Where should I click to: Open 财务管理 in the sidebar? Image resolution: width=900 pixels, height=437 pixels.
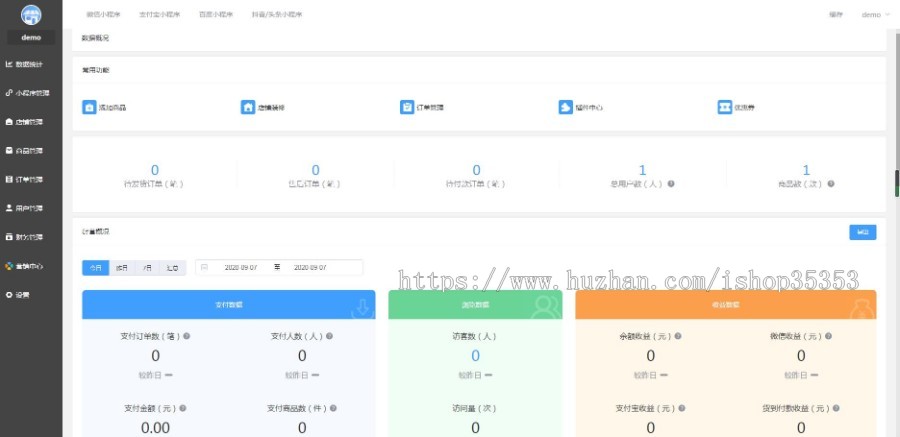[x=24, y=237]
